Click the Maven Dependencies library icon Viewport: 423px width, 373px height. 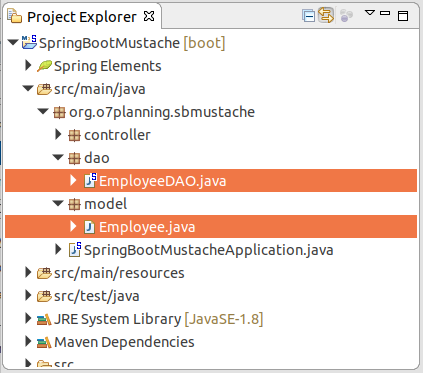44,342
